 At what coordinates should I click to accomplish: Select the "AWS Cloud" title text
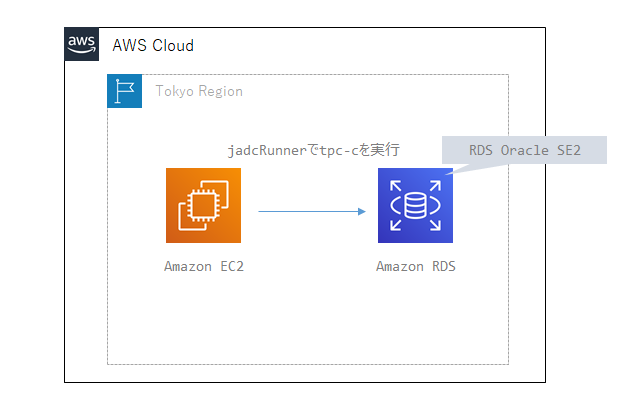(x=153, y=45)
